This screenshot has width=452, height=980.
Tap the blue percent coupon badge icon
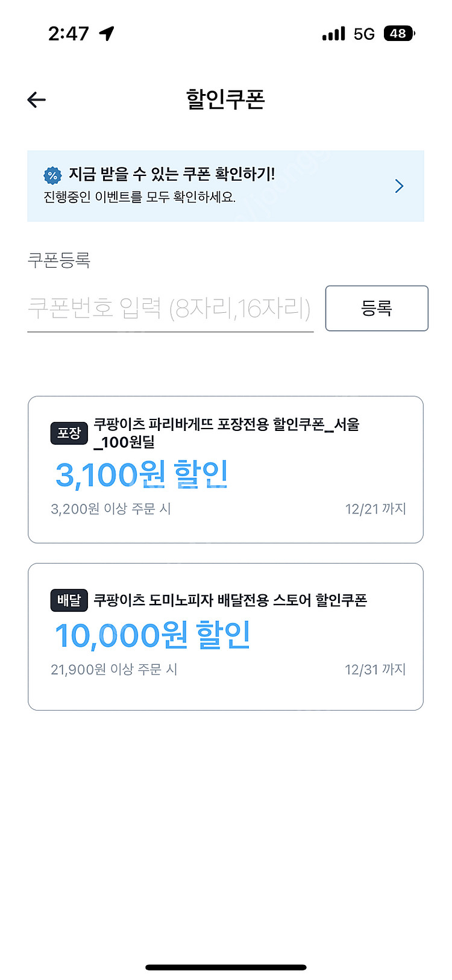52,175
